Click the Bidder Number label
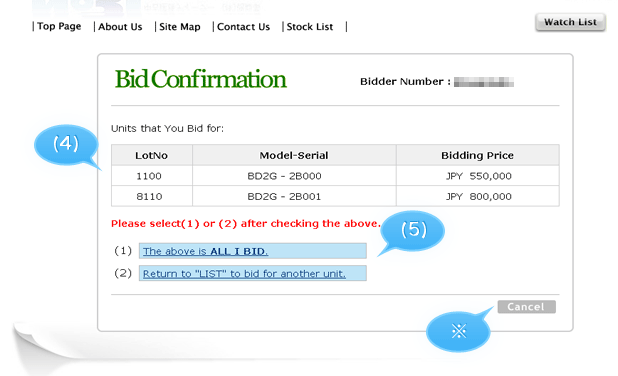Screen dimensions: 618x376 click(x=405, y=82)
